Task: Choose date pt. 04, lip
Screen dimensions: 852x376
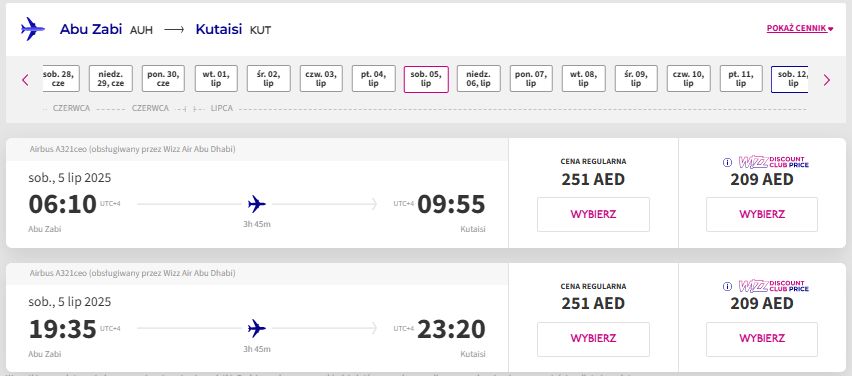Action: pyautogui.click(x=373, y=79)
